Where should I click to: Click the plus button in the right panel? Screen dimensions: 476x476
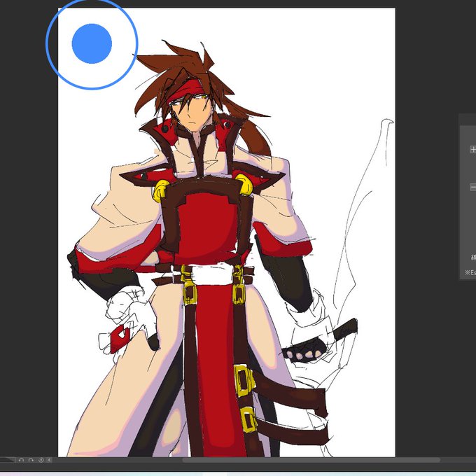click(473, 149)
